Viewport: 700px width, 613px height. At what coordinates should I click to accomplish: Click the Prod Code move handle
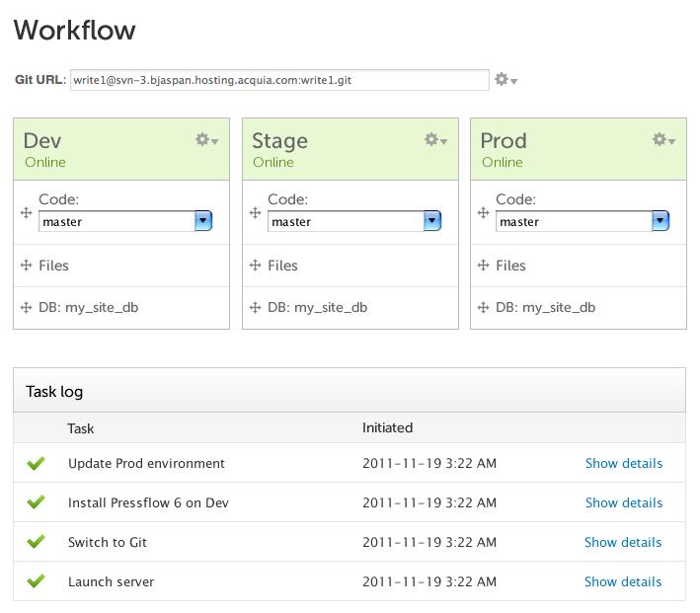point(483,212)
